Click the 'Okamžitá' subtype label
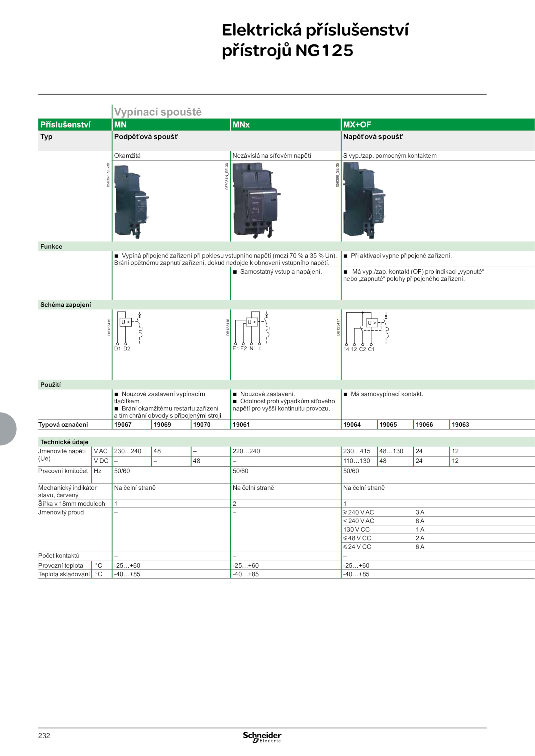This screenshot has height=756, width=535. pos(127,156)
